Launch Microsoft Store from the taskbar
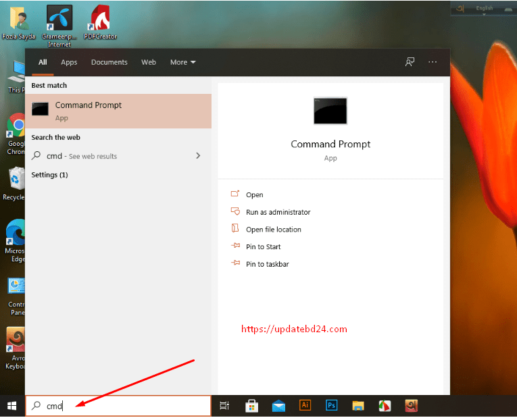517x420 pixels. pos(251,406)
